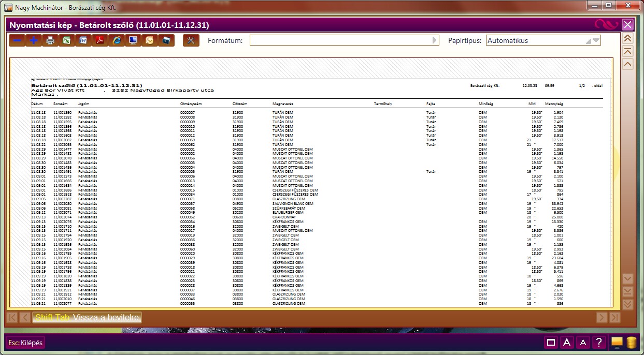The width and height of the screenshot is (644, 355).
Task: Click the monitor display icon in toolbar
Action: click(x=133, y=40)
